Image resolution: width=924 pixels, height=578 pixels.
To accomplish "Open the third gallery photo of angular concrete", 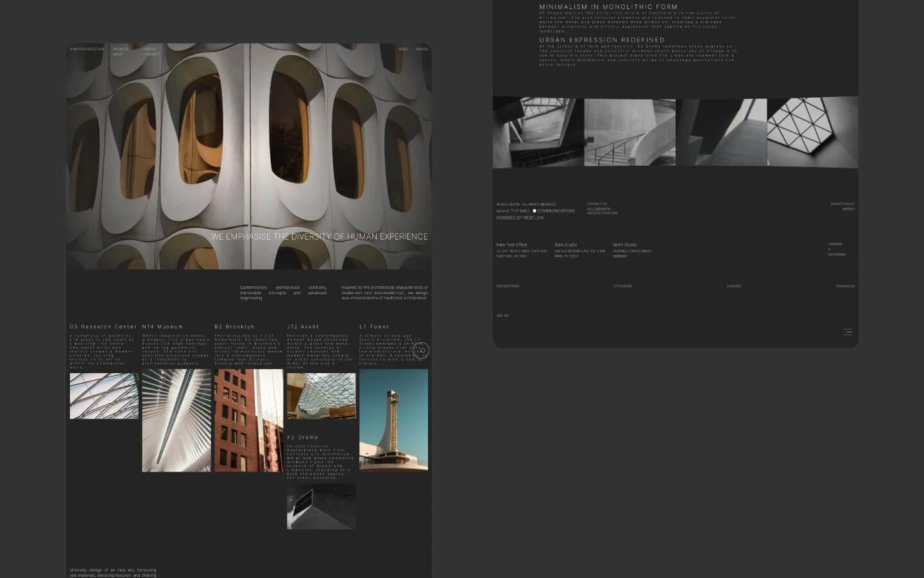I will [721, 132].
